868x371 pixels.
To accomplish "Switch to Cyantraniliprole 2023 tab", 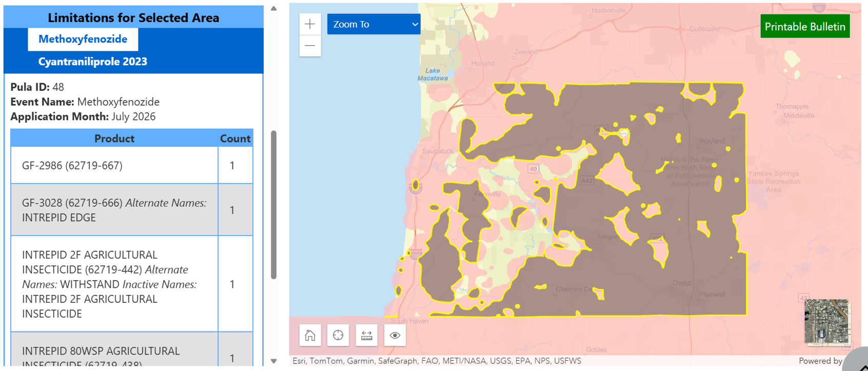I will 93,62.
